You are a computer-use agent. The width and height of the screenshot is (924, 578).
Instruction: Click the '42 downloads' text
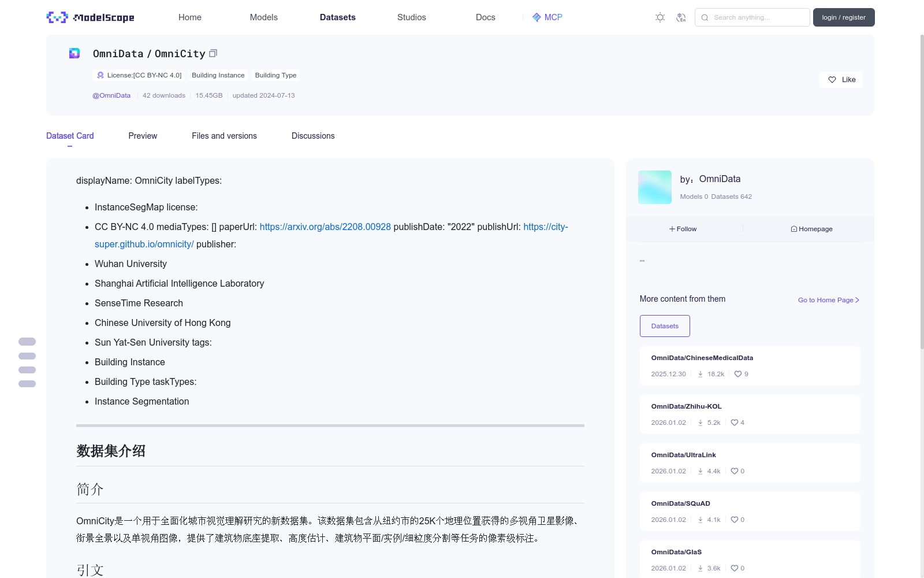(164, 95)
